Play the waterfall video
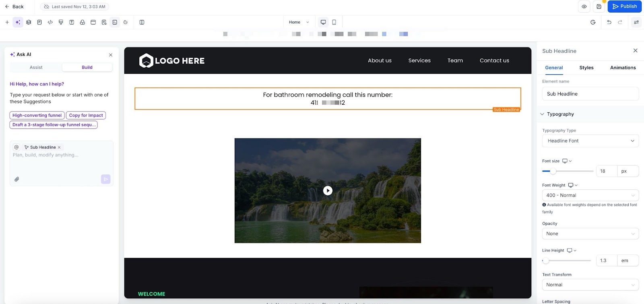The height and width of the screenshot is (304, 644). [x=328, y=190]
